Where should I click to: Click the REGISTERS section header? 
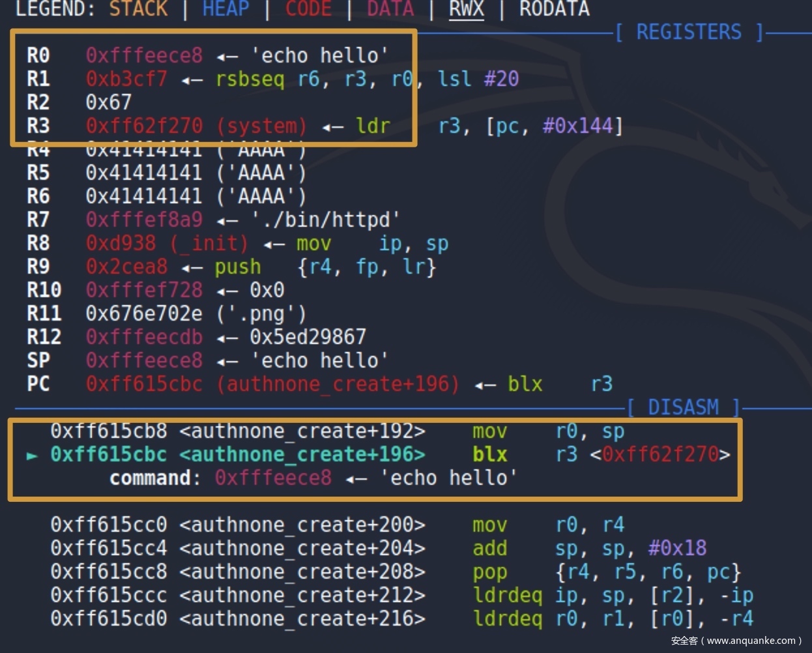pyautogui.click(x=688, y=33)
